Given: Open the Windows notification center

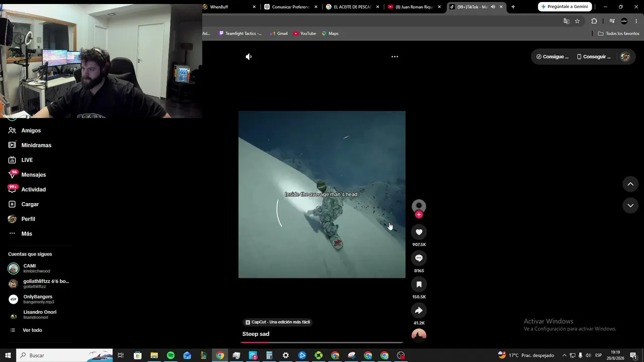Looking at the screenshot, I should click(633, 355).
